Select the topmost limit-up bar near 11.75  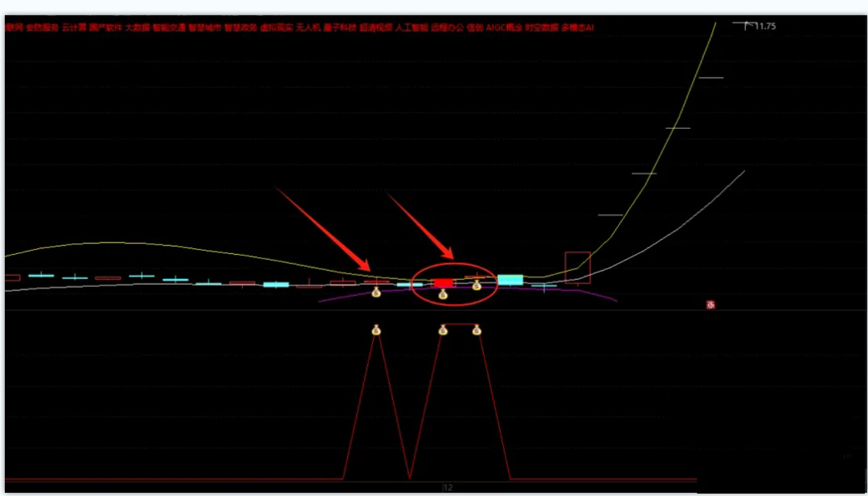tap(743, 23)
